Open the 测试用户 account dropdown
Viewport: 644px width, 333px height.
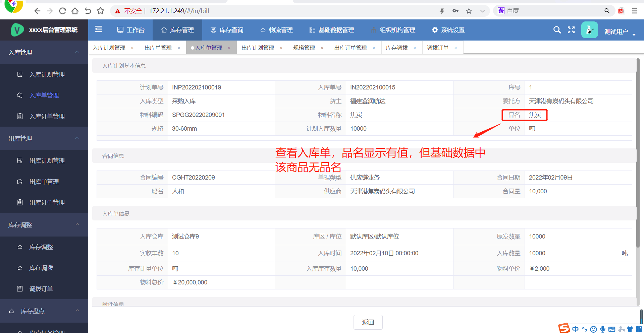point(620,32)
